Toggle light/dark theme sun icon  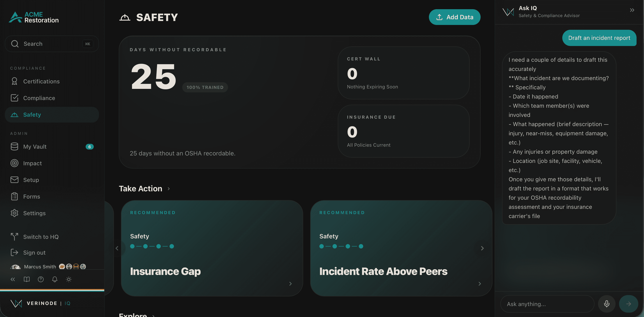coord(69,279)
